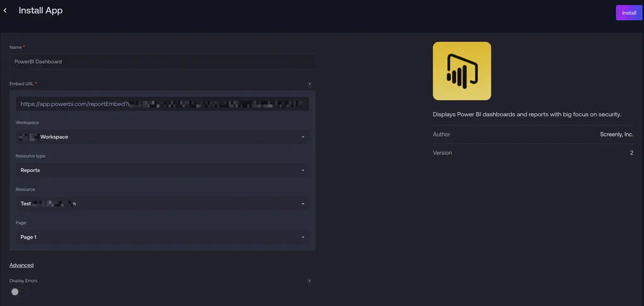Go back using the left chevron arrow
The image size is (644, 306).
click(x=5, y=11)
